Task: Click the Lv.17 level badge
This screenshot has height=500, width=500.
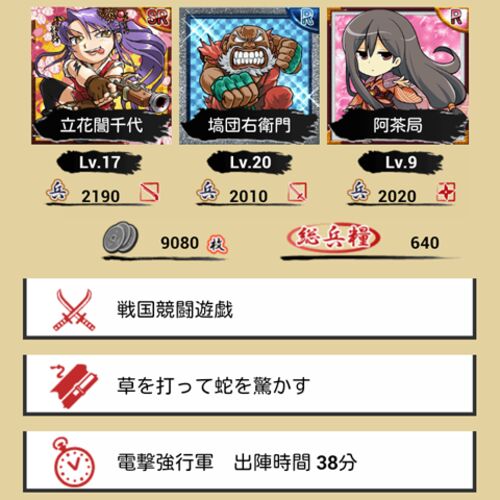Action: tap(99, 162)
